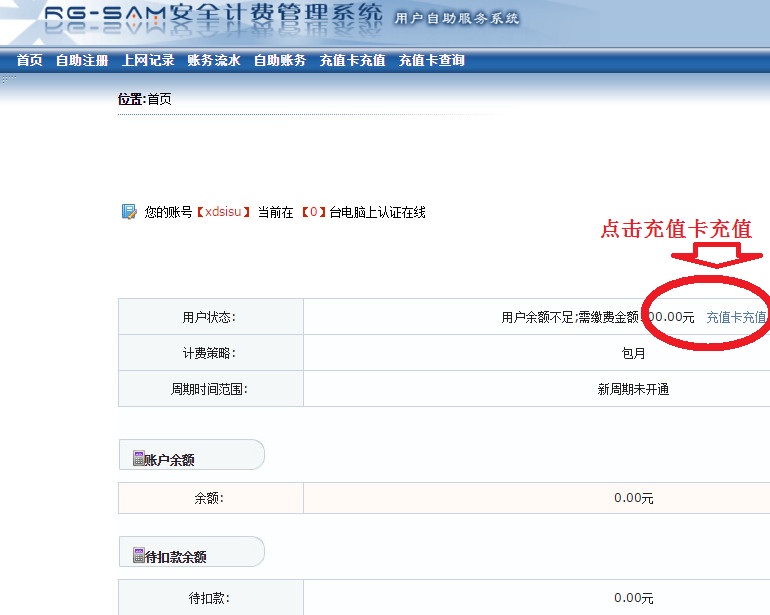Open the 首页 navigation menu item
Screen dimensions: 770x615
(x=30, y=61)
